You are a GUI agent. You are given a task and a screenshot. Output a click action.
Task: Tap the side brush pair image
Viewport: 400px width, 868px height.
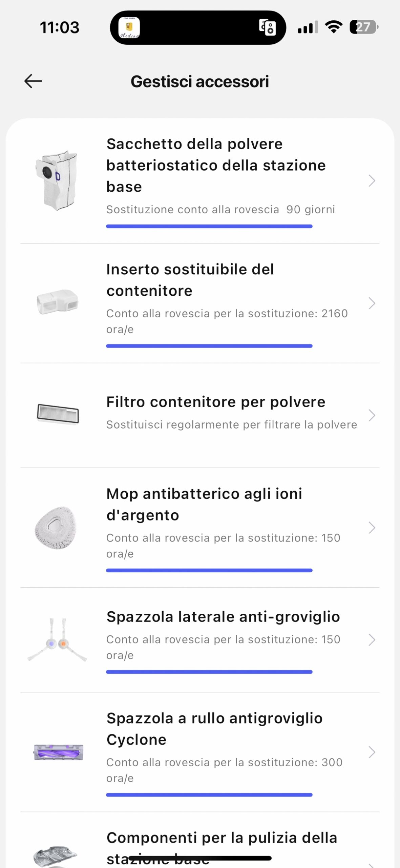point(57,640)
